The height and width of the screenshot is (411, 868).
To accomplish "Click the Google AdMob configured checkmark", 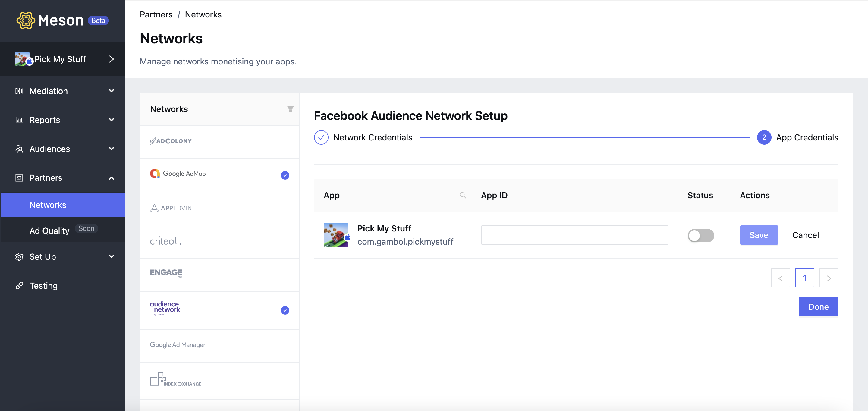I will click(x=285, y=175).
